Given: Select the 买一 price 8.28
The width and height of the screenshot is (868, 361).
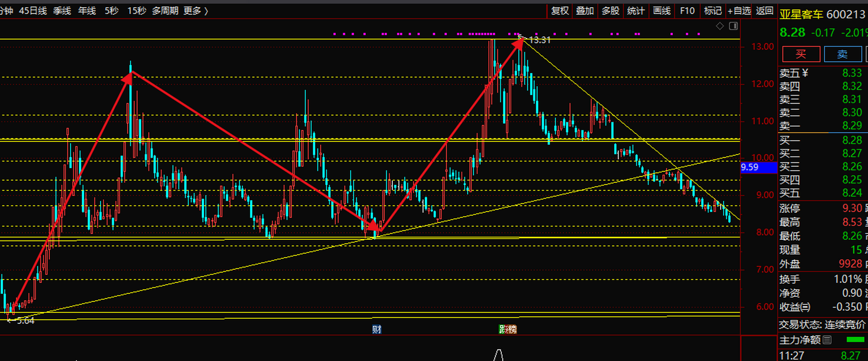Looking at the screenshot, I should [x=852, y=140].
